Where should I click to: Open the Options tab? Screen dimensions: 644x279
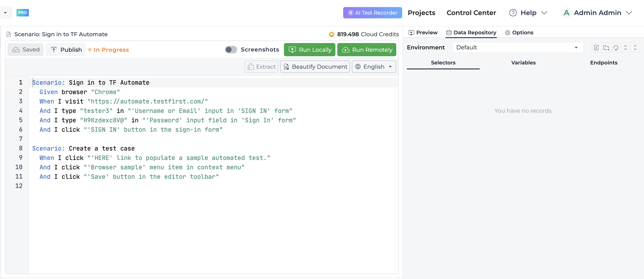pyautogui.click(x=519, y=32)
